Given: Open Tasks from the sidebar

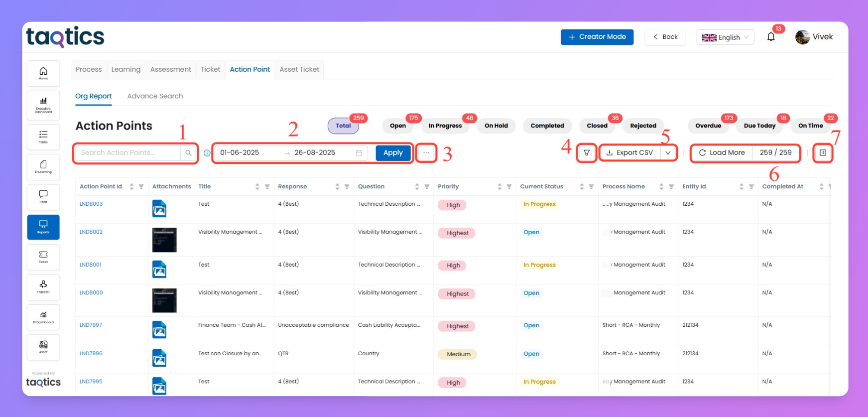Looking at the screenshot, I should click(43, 137).
